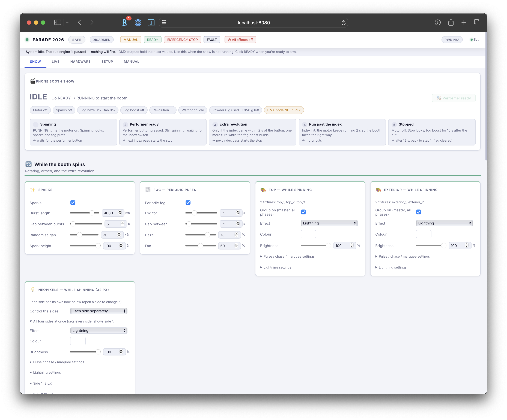Open the Control the sides dropdown
The width and height of the screenshot is (507, 420).
99,311
